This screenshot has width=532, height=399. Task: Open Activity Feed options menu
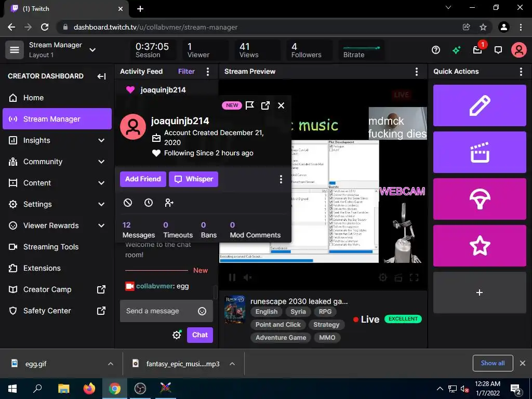tap(208, 72)
